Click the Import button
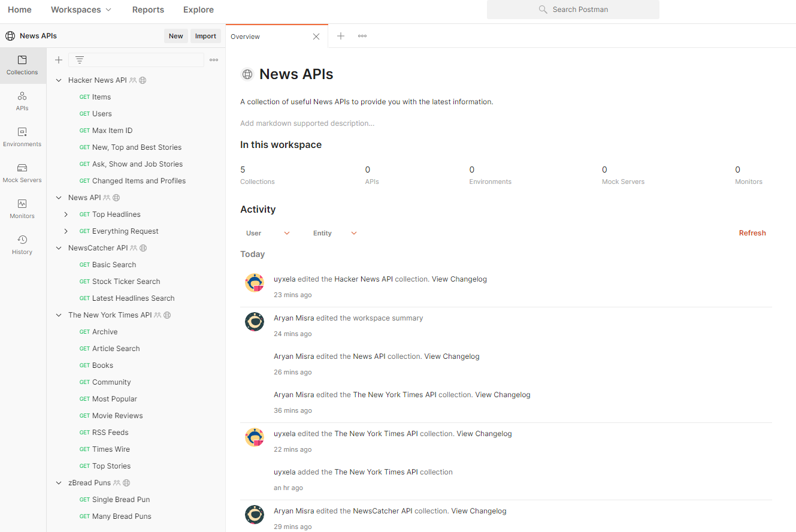The height and width of the screenshot is (532, 796). (205, 36)
